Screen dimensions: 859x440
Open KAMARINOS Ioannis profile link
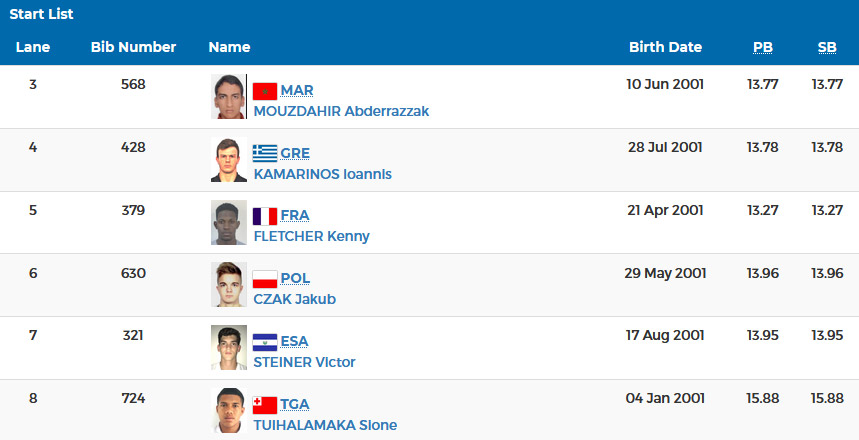323,174
